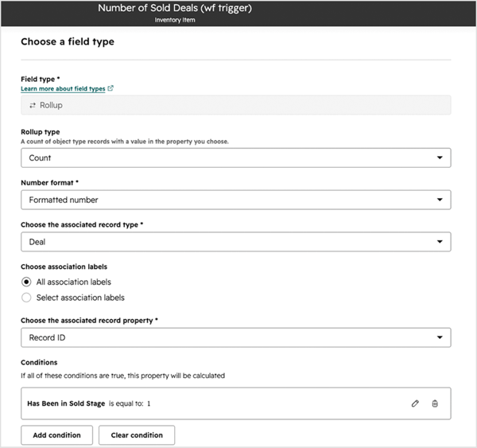Image resolution: width=477 pixels, height=448 pixels.
Task: Click the pencil edit icon on the condition
Action: point(415,403)
